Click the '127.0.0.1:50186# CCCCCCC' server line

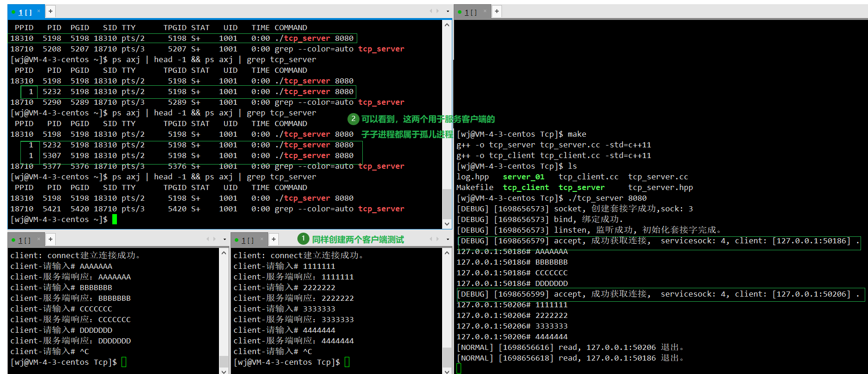pos(512,273)
